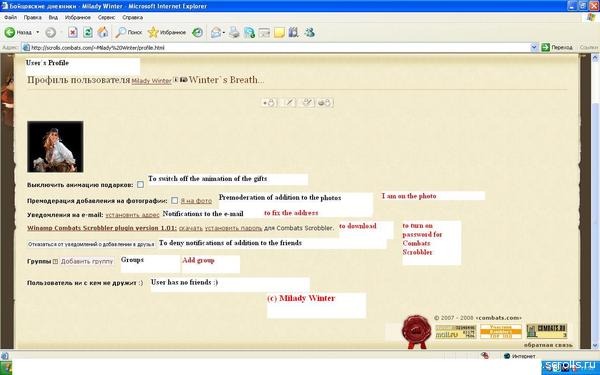Image resolution: width=600 pixels, height=375 pixels.
Task: Expand the Группы plus icon
Action: 55,262
